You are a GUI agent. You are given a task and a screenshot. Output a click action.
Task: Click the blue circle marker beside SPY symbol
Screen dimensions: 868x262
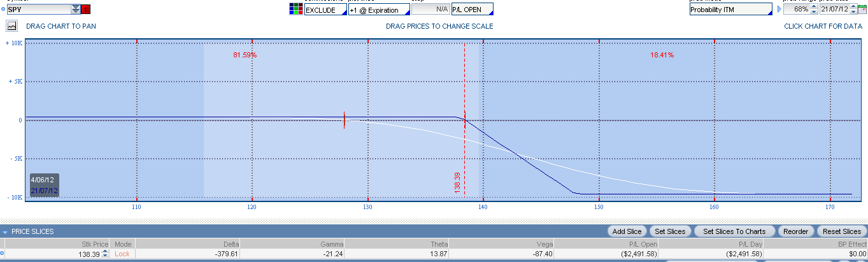(3, 10)
